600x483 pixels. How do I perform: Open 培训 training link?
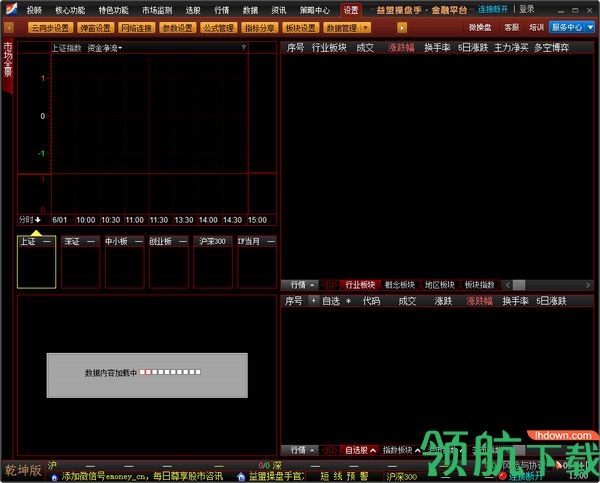[x=536, y=28]
